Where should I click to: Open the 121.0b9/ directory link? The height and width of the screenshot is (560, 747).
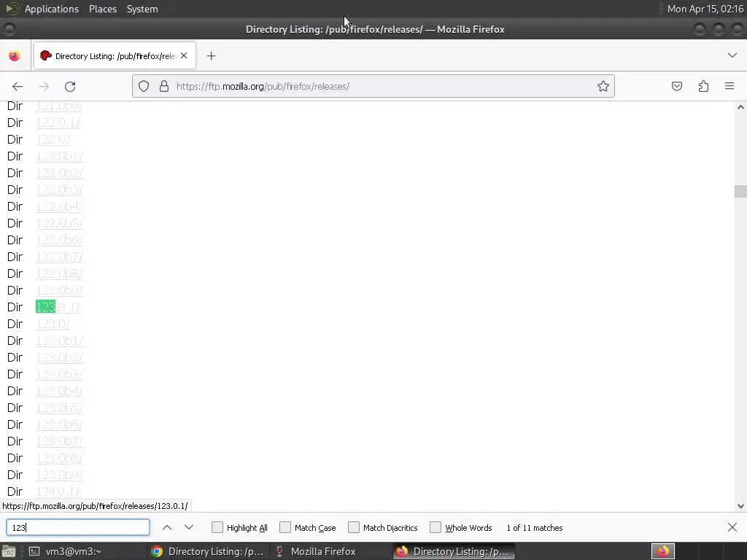point(60,106)
